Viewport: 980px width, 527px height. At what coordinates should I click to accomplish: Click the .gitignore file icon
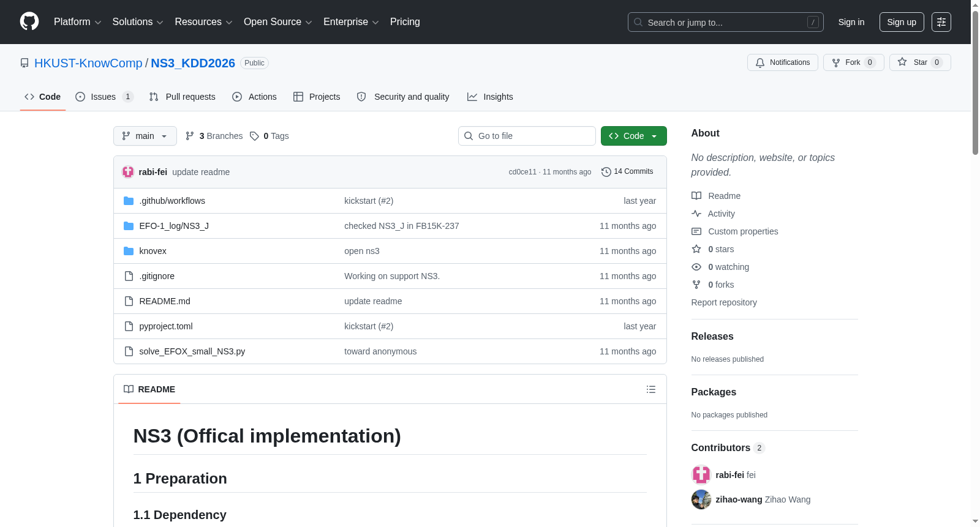tap(129, 276)
